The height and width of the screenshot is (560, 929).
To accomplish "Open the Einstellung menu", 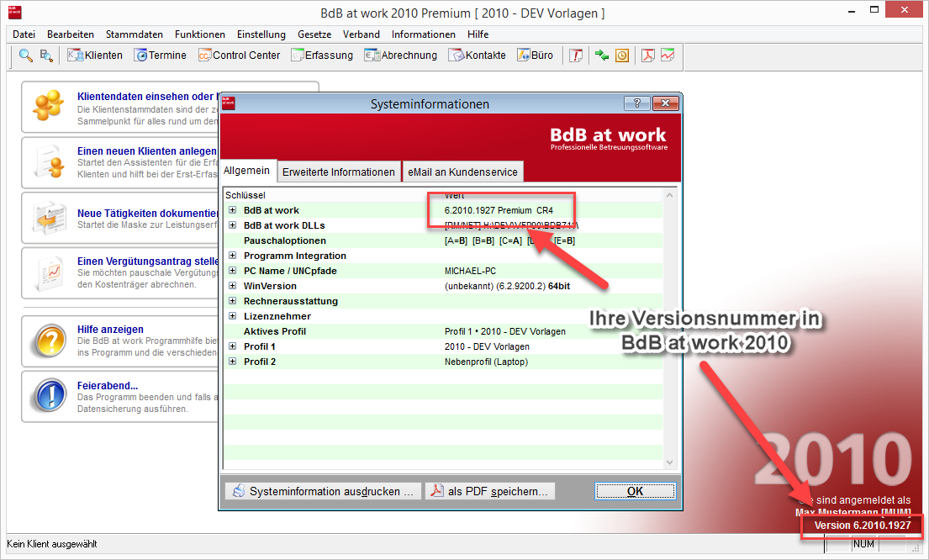I will 261,34.
